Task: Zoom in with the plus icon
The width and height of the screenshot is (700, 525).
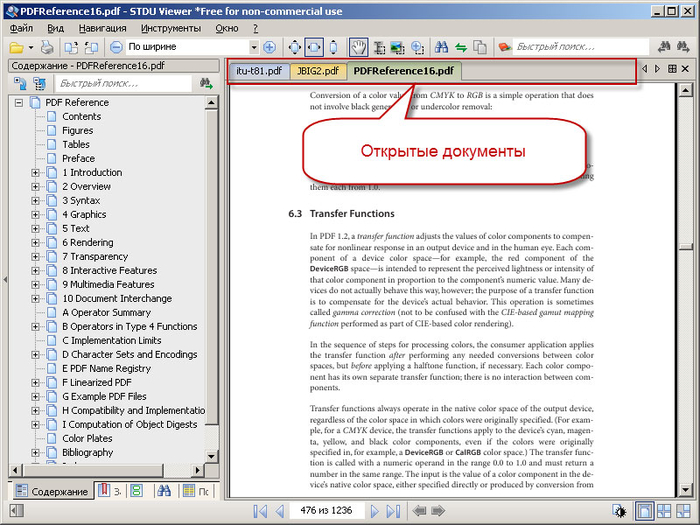Action: [269, 47]
